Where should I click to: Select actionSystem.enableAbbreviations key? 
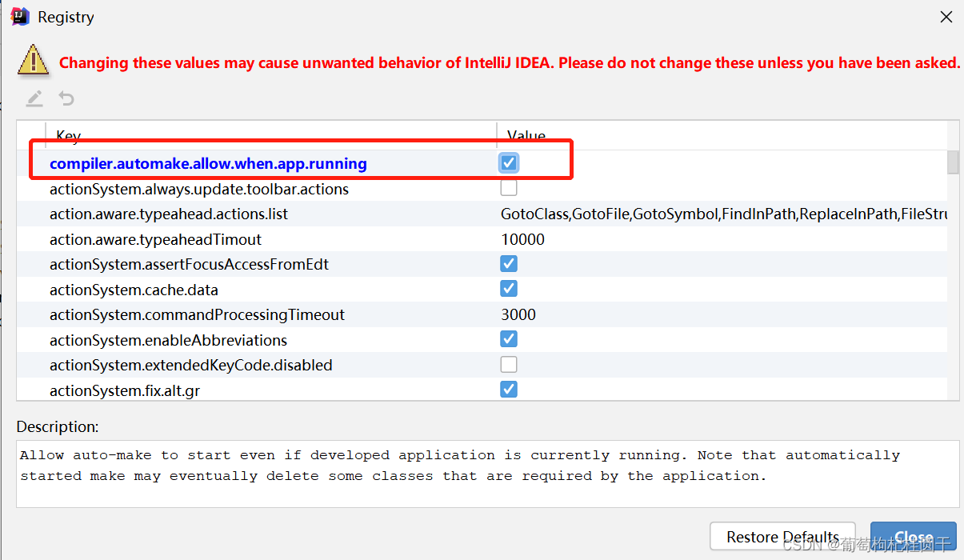tap(168, 340)
